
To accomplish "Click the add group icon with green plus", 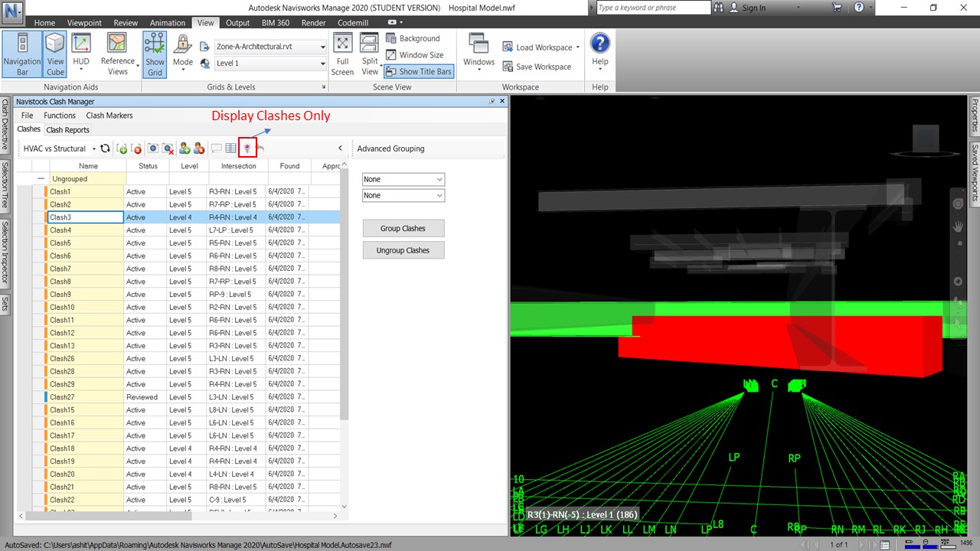I will coord(122,148).
